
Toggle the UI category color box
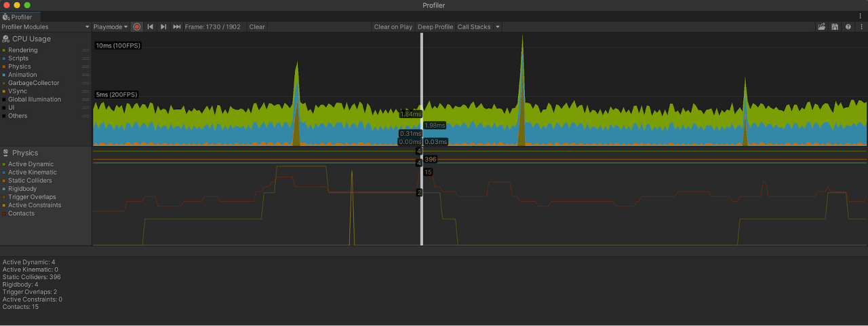click(4, 107)
